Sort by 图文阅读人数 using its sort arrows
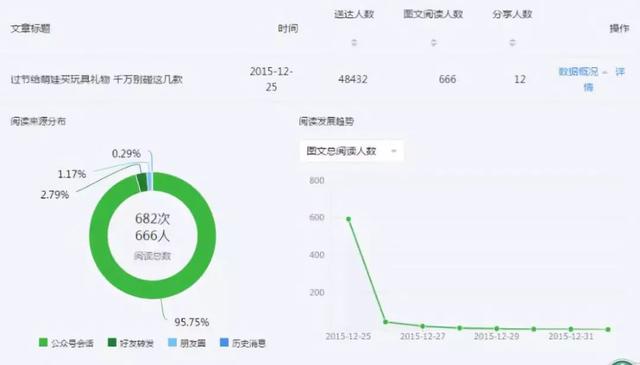 [x=433, y=42]
